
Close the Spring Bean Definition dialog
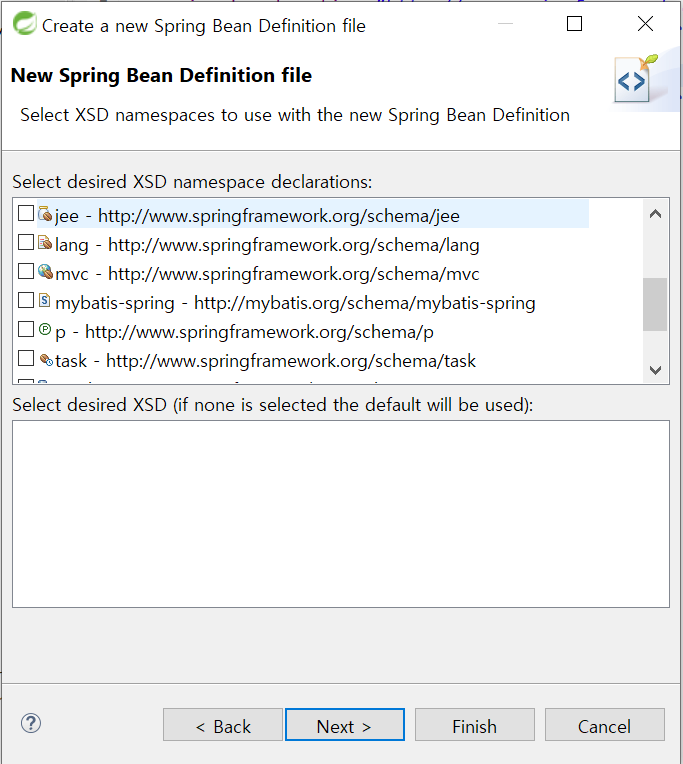(x=645, y=23)
